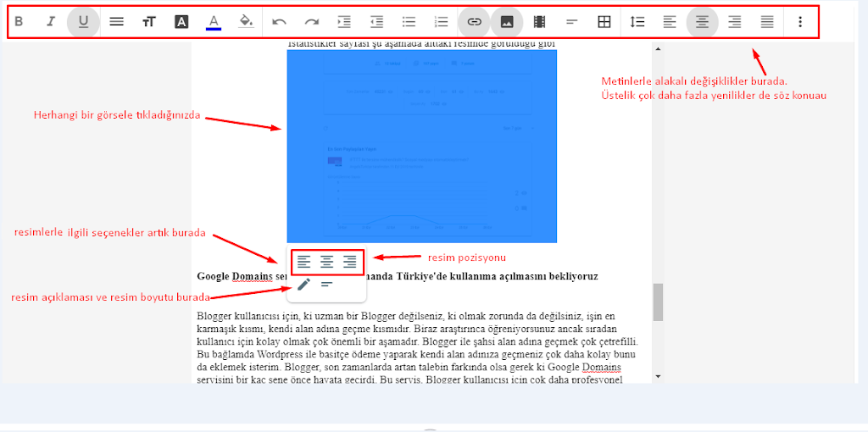Align image right in the image popup
This screenshot has height=432, width=868.
[349, 263]
